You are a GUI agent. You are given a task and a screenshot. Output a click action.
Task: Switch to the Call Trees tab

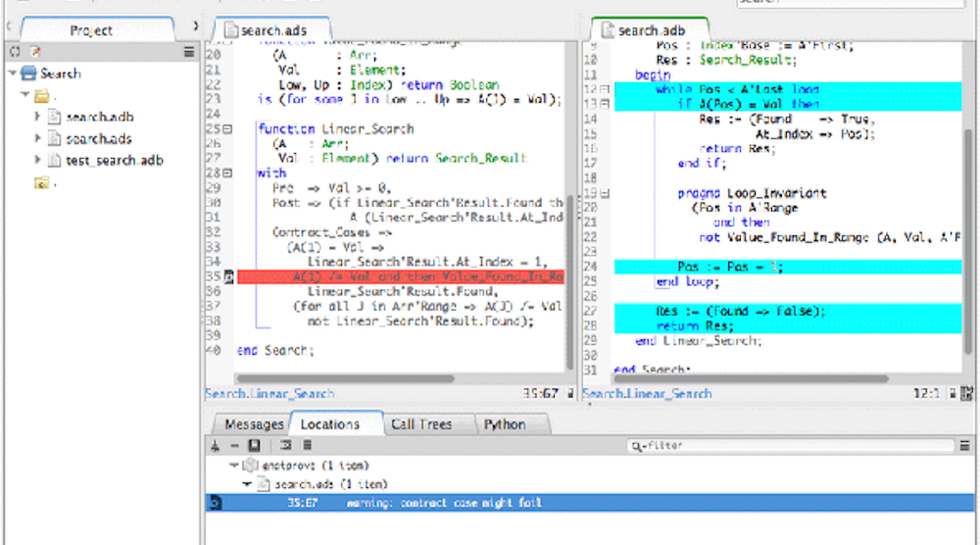point(422,424)
